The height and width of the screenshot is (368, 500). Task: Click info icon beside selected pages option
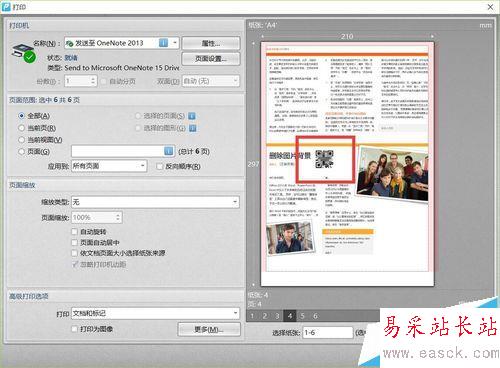[x=192, y=116]
